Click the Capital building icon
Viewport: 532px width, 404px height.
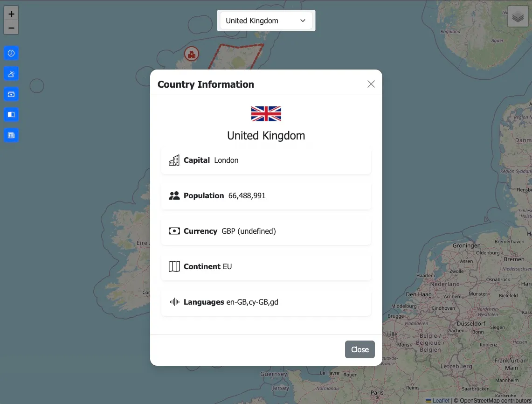coord(174,160)
